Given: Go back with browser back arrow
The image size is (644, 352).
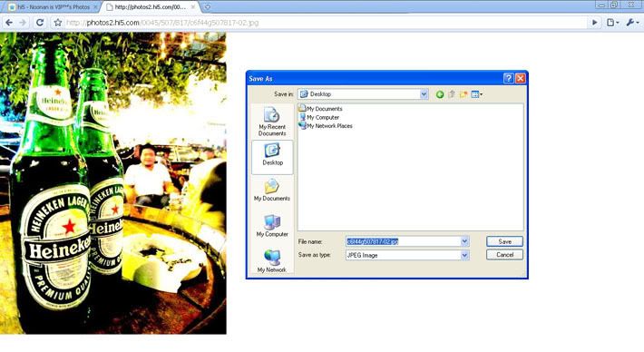Looking at the screenshot, I should [x=9, y=23].
